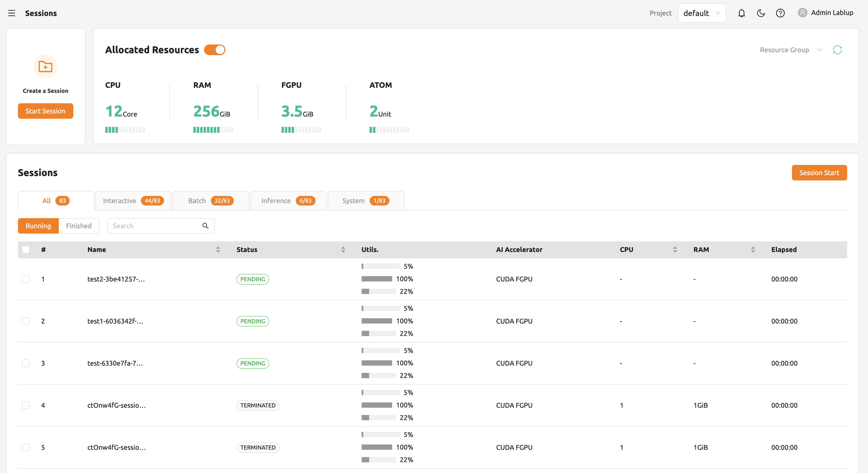Screen dimensions: 868x473
Task: Open session test2-3be41257-…
Action: coord(116,279)
